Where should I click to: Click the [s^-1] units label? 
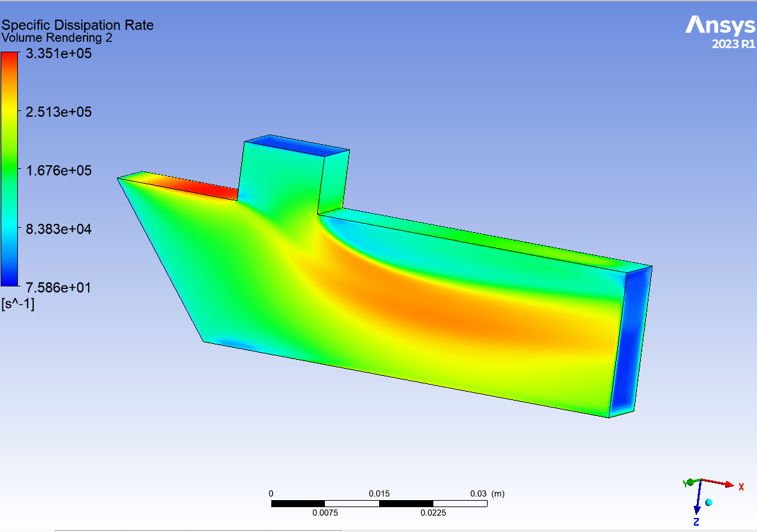pos(19,304)
